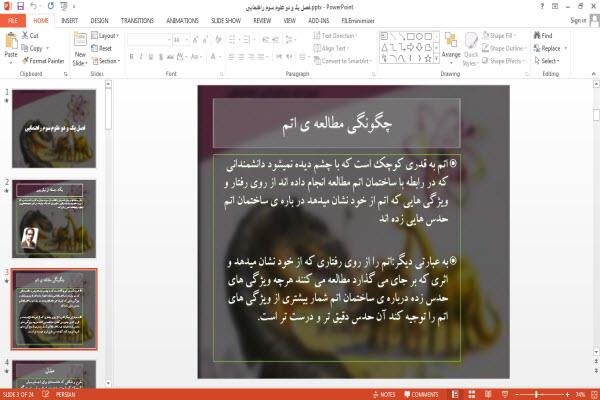Image resolution: width=600 pixels, height=400 pixels.
Task: Expand the shapes gallery More arrow
Action: tap(436, 59)
